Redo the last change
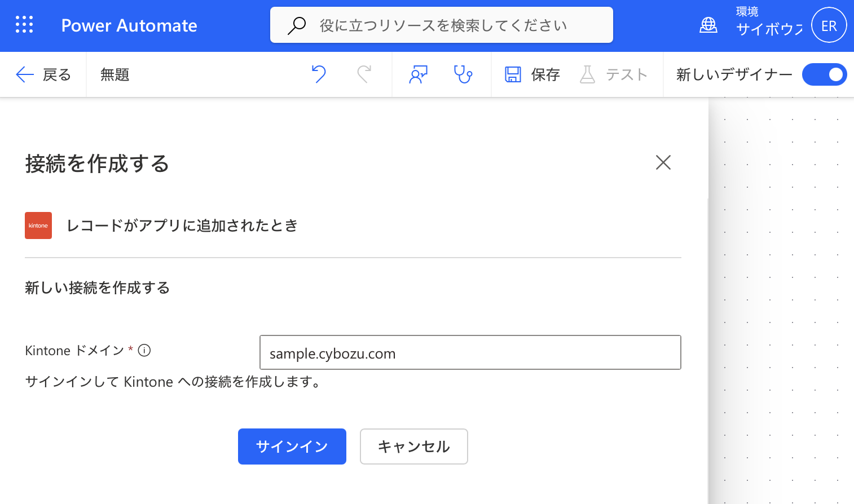This screenshot has width=854, height=504. click(x=364, y=74)
